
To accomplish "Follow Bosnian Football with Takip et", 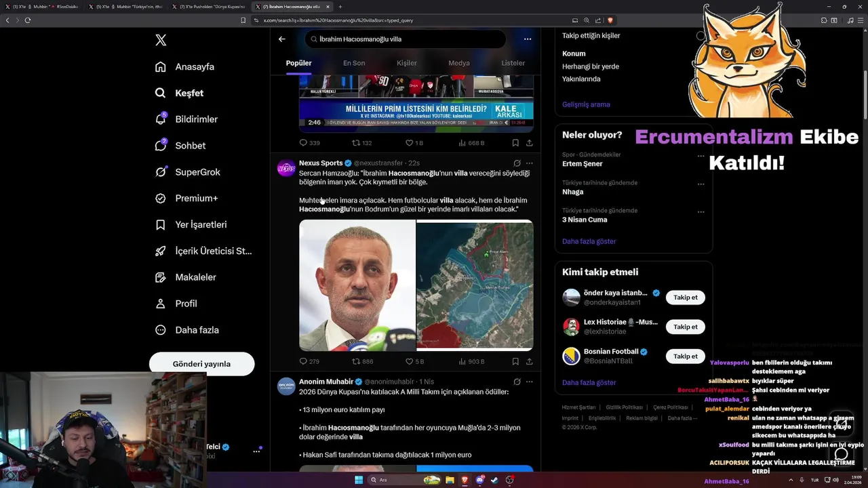I will (686, 357).
